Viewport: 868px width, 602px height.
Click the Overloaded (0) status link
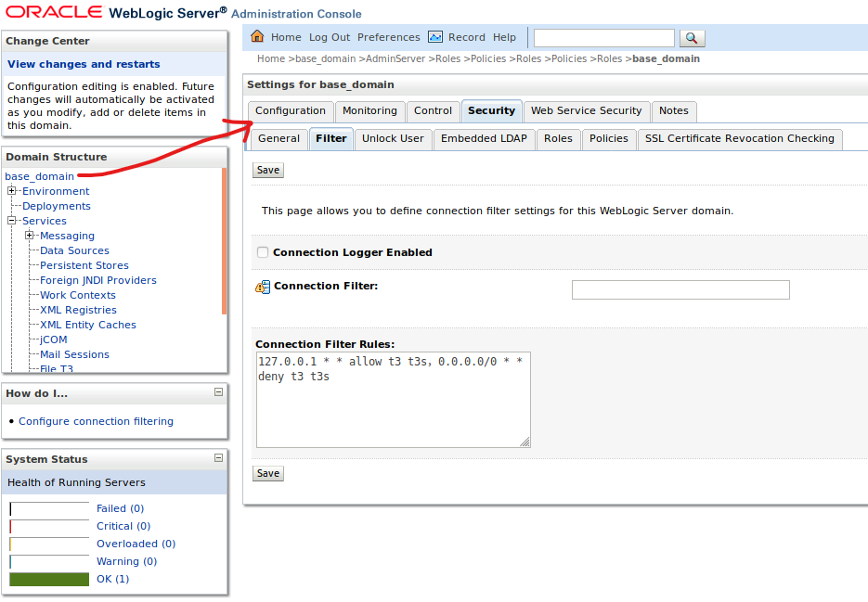point(136,544)
